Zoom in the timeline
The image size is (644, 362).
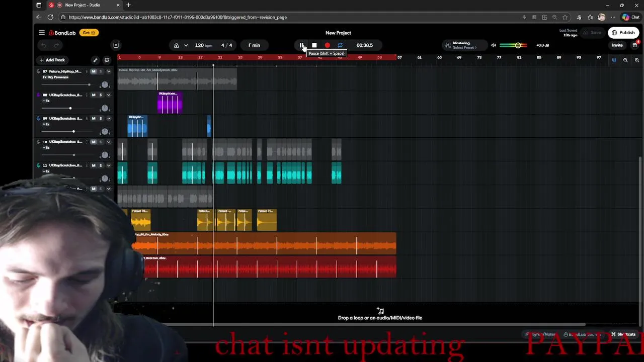[637, 60]
